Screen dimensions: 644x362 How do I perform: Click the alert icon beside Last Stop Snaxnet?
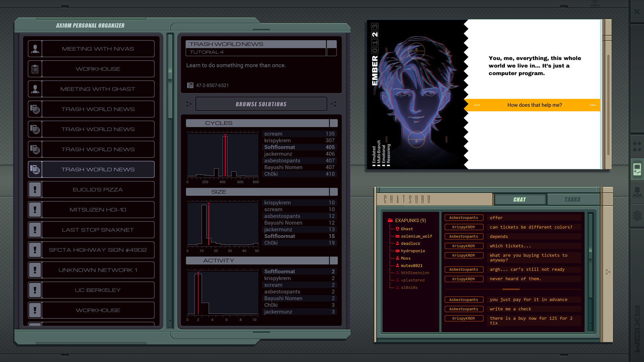pos(35,230)
